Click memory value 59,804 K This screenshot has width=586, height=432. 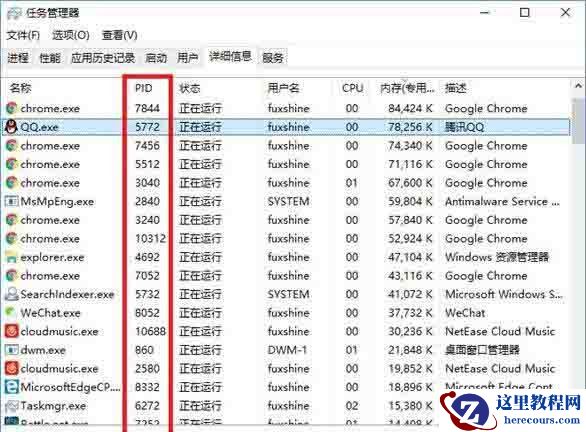[x=410, y=201]
